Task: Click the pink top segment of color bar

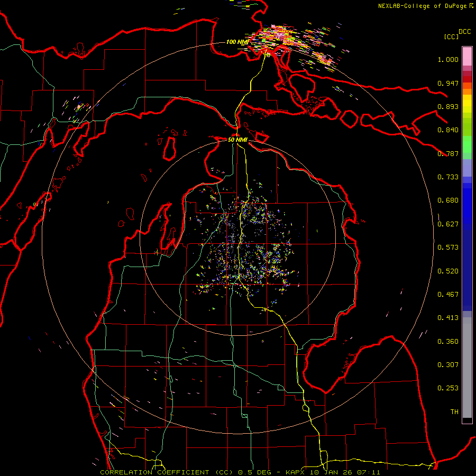Action: (x=467, y=56)
